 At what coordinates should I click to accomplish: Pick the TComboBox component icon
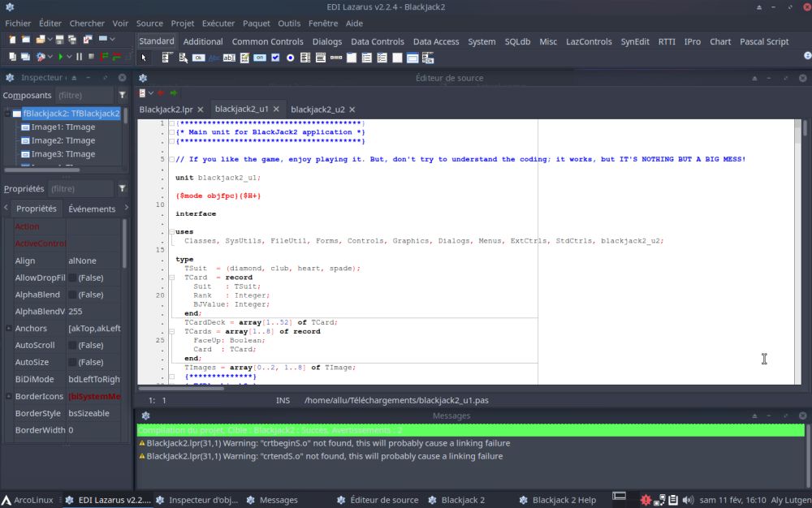point(321,58)
